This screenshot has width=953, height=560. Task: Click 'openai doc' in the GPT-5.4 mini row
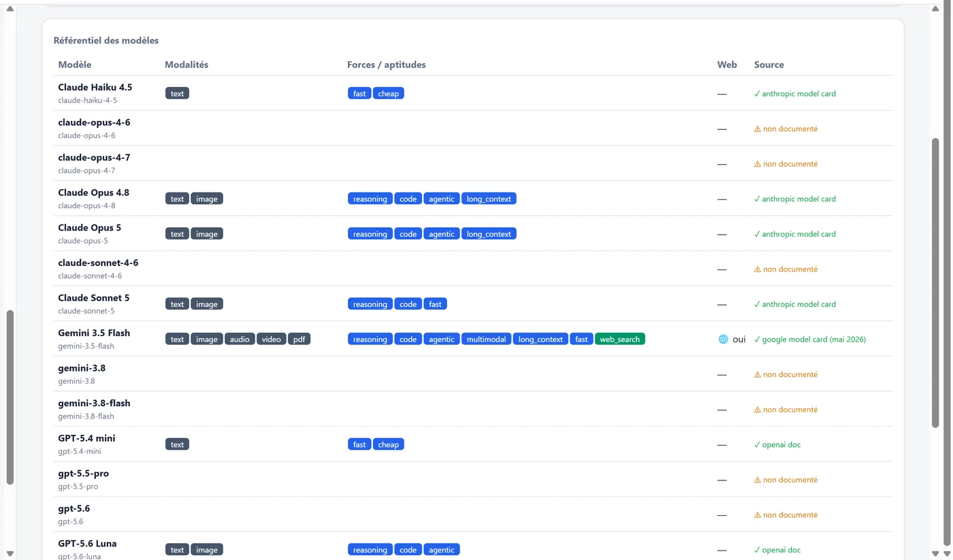(781, 445)
